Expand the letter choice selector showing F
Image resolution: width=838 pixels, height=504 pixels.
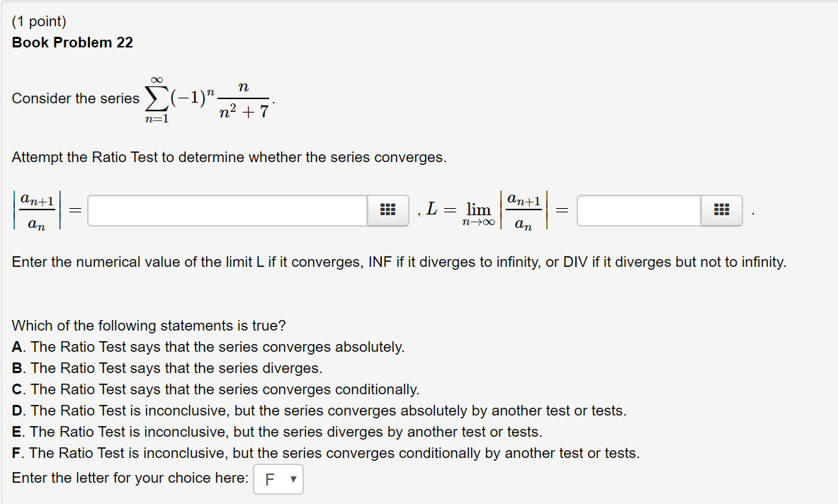(x=278, y=479)
